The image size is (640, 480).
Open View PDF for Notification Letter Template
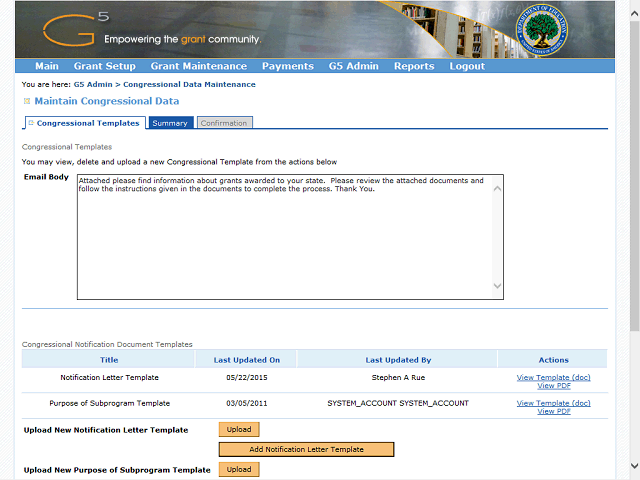pyautogui.click(x=553, y=386)
